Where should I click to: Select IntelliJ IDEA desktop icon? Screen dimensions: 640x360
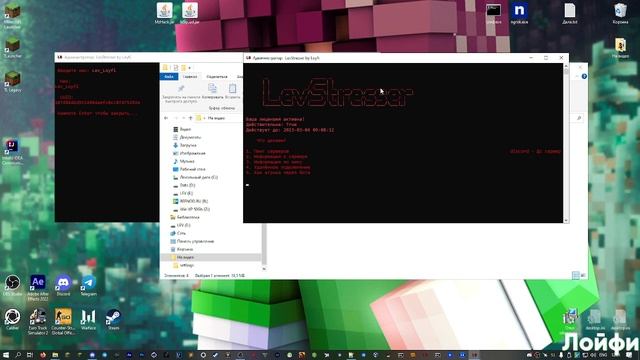click(x=12, y=152)
